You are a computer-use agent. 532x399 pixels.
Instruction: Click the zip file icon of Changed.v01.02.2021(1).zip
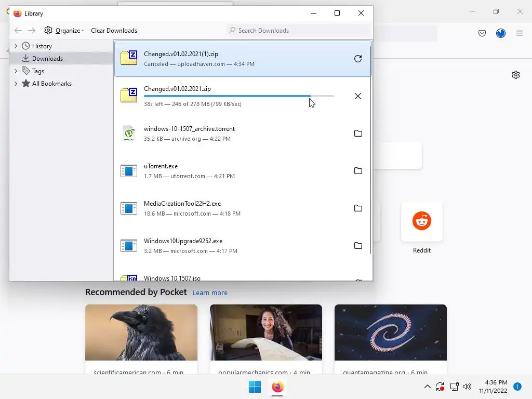pyautogui.click(x=129, y=58)
